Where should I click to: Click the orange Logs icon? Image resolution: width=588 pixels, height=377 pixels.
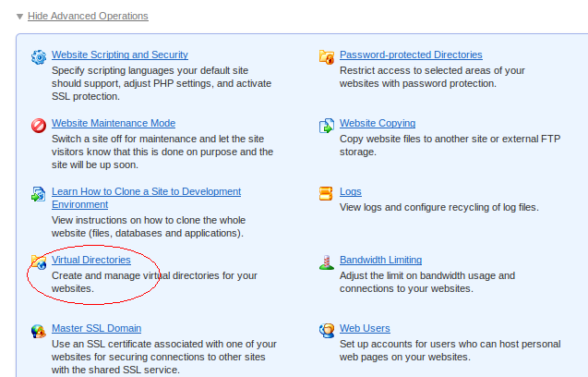point(326,194)
